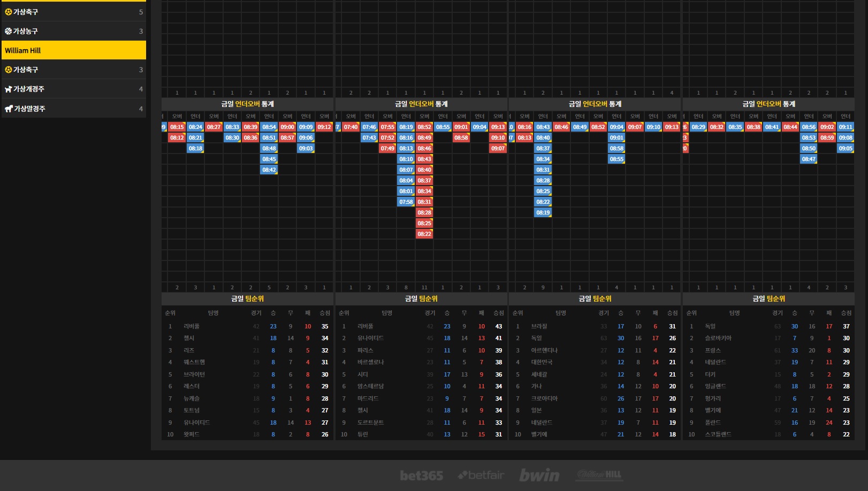Click the 08:42 blue time cell

tap(269, 170)
